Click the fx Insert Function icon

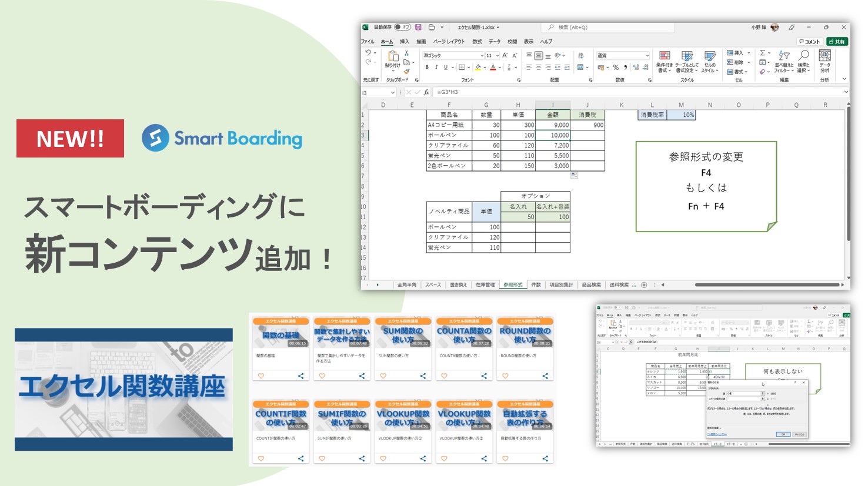(x=426, y=93)
